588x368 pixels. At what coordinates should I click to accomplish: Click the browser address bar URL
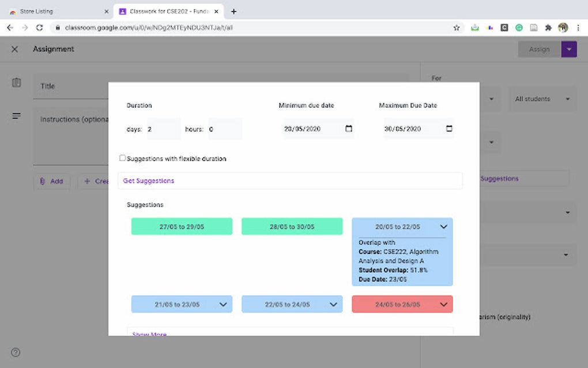149,27
